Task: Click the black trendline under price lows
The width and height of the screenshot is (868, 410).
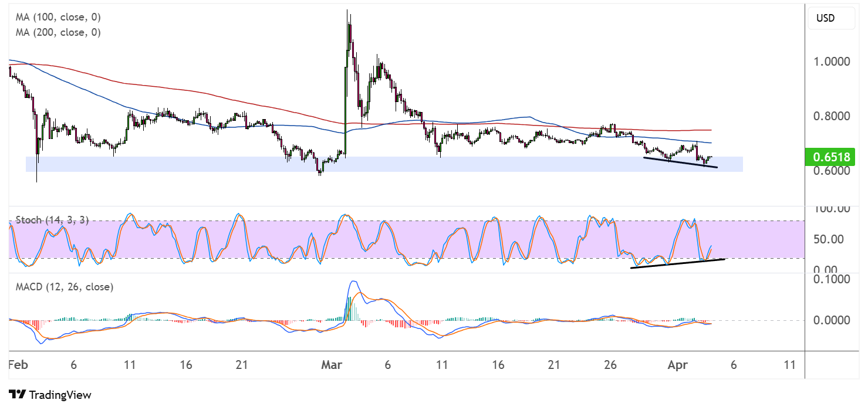Action: click(x=680, y=162)
